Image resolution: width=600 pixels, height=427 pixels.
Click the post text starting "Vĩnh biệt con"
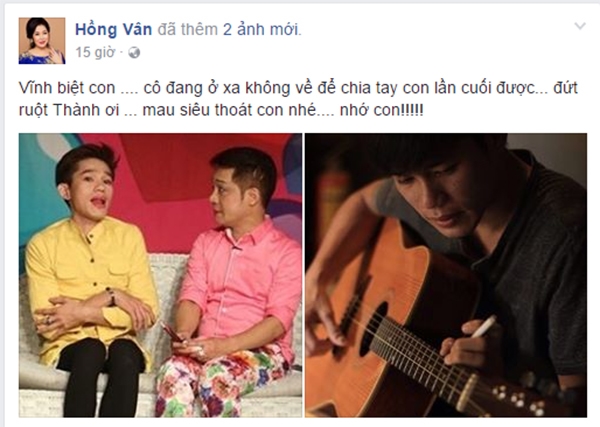(x=298, y=99)
